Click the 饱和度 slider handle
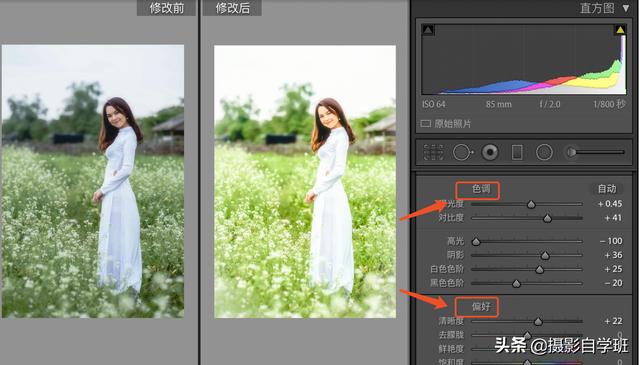The width and height of the screenshot is (640, 365). 527,362
